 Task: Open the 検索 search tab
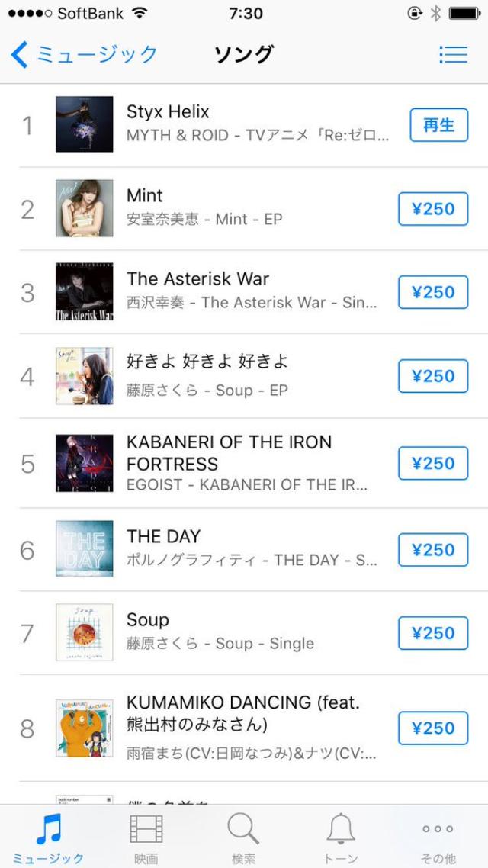point(244,837)
